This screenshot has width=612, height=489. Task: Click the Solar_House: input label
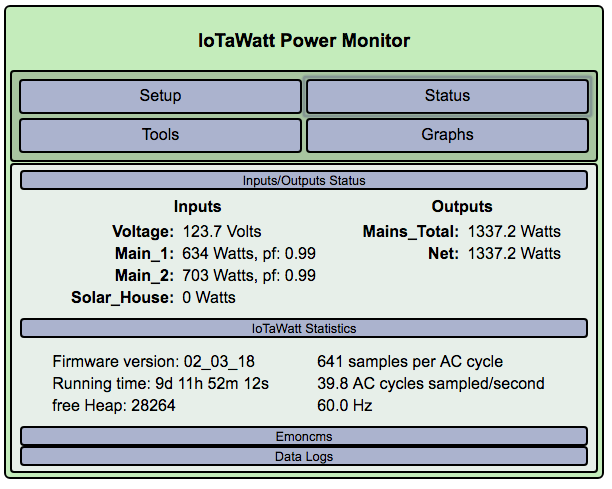(x=123, y=298)
